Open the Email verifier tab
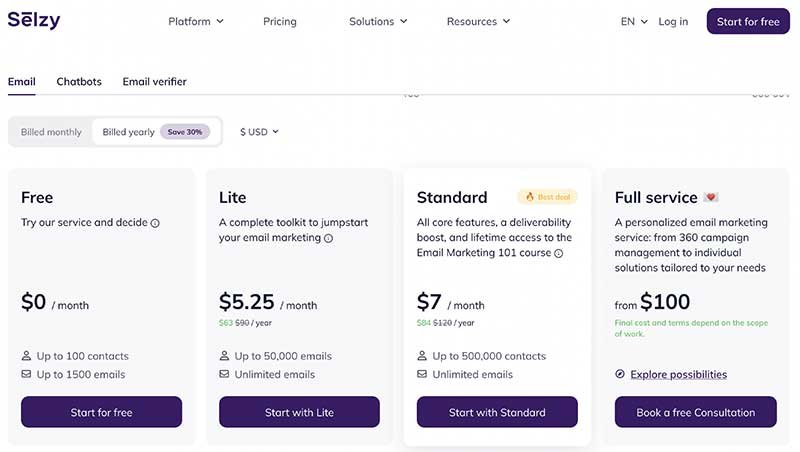Viewport: 800px width, 452px height. pyautogui.click(x=154, y=82)
